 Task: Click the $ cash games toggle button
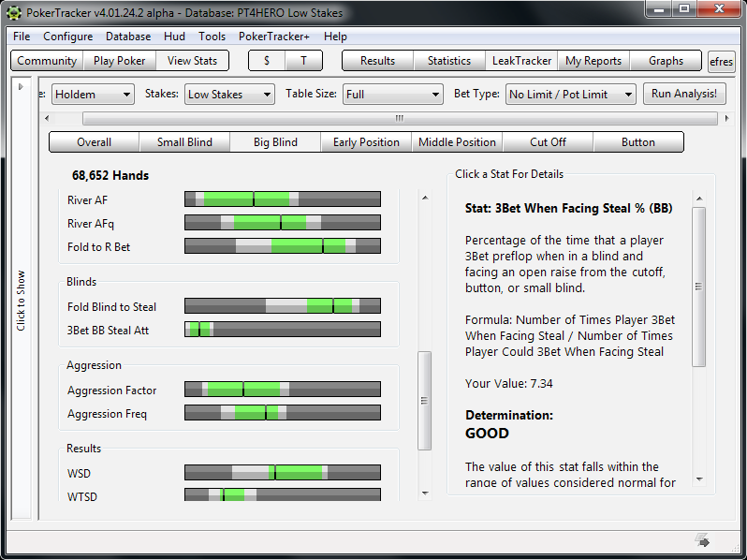coord(267,61)
